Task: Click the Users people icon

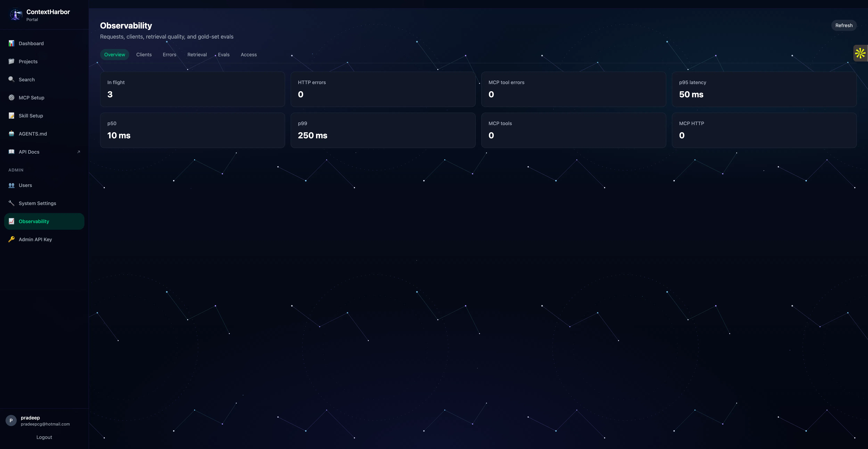Action: [11, 185]
